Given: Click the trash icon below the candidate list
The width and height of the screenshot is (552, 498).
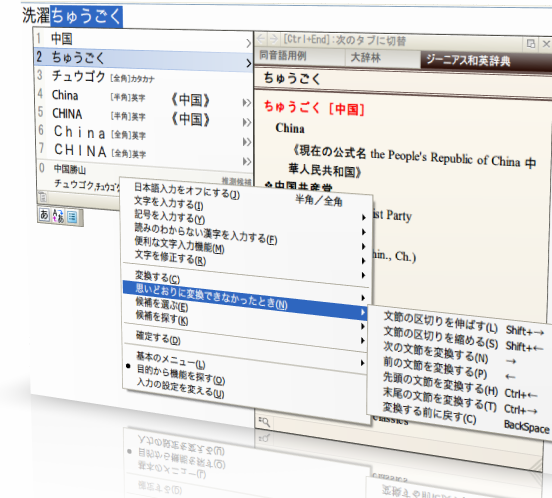Looking at the screenshot, I should (43, 197).
